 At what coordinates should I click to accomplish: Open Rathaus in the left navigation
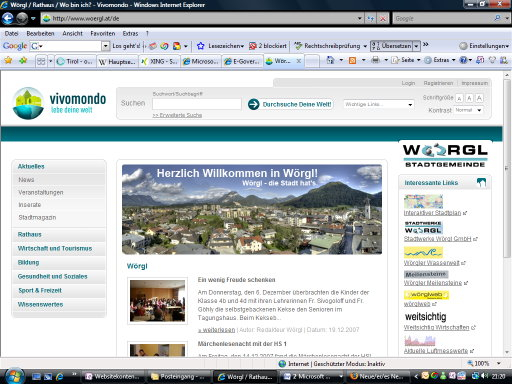(x=30, y=234)
